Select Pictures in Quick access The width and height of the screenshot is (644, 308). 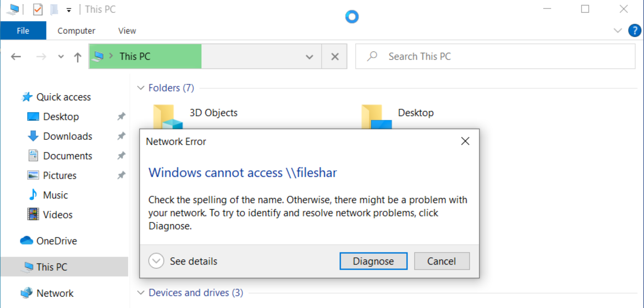(60, 175)
